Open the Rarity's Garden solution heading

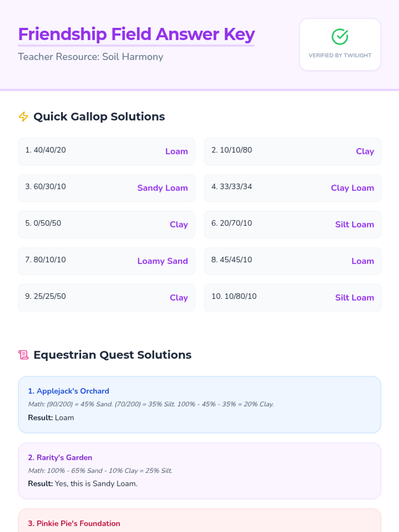point(60,458)
